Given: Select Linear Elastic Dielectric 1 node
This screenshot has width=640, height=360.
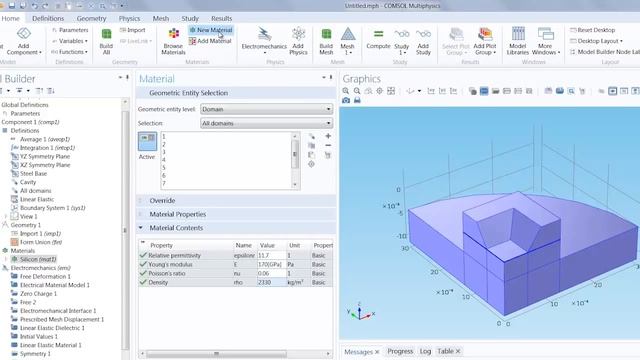Looking at the screenshot, I should [52, 328].
